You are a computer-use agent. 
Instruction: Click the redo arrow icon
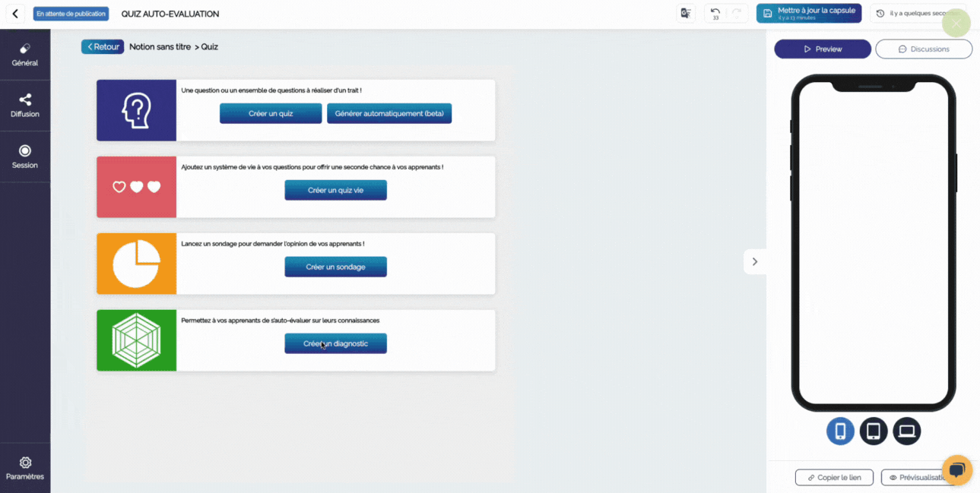point(736,13)
